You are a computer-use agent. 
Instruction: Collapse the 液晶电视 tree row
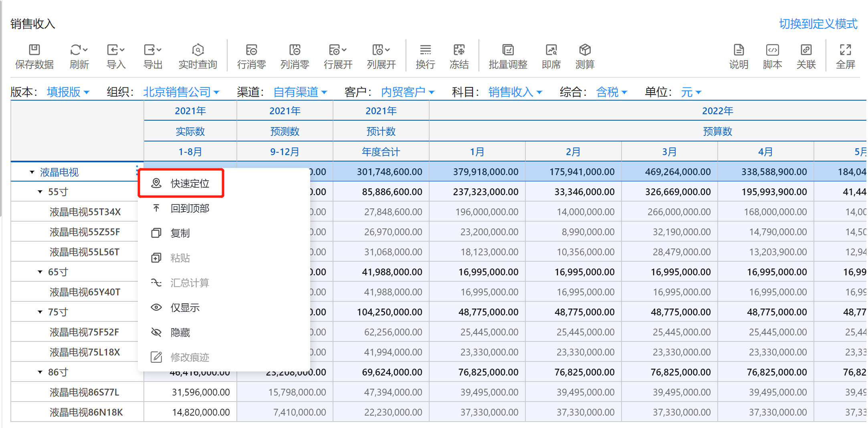point(32,172)
